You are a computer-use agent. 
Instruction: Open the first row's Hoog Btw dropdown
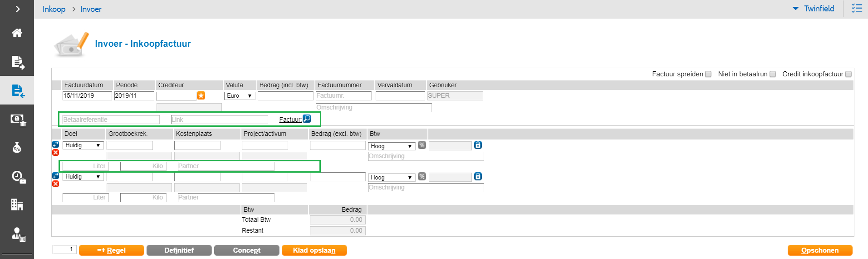[x=391, y=146]
